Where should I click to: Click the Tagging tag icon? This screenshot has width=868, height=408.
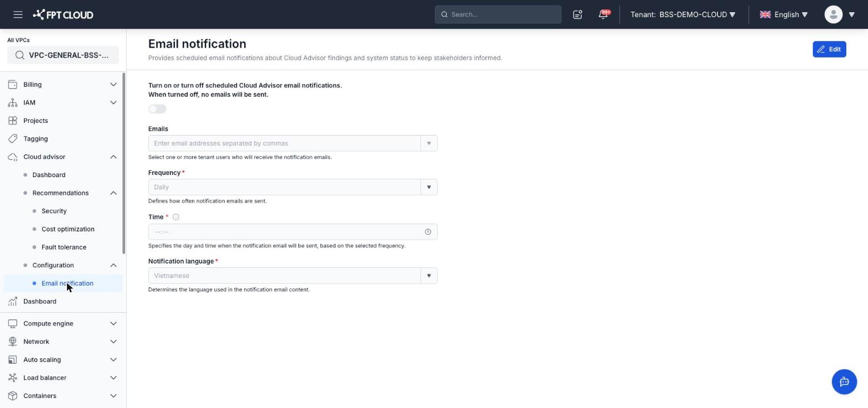13,139
